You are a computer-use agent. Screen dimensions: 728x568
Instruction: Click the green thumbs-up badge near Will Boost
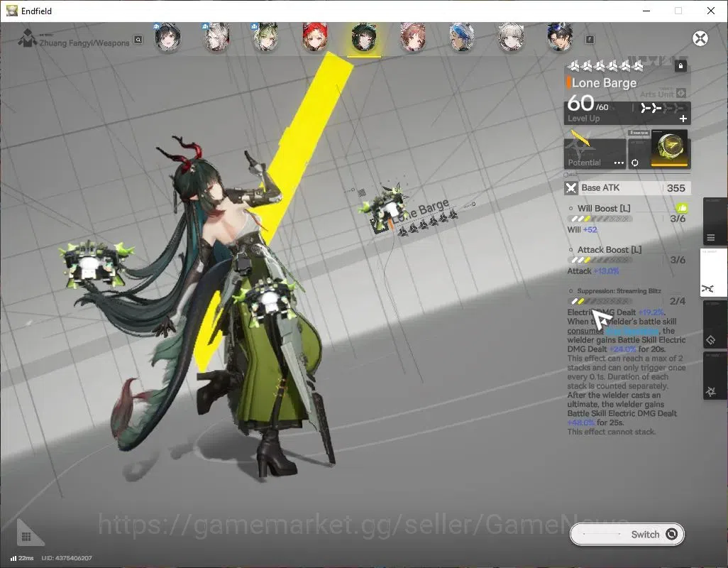(x=681, y=207)
